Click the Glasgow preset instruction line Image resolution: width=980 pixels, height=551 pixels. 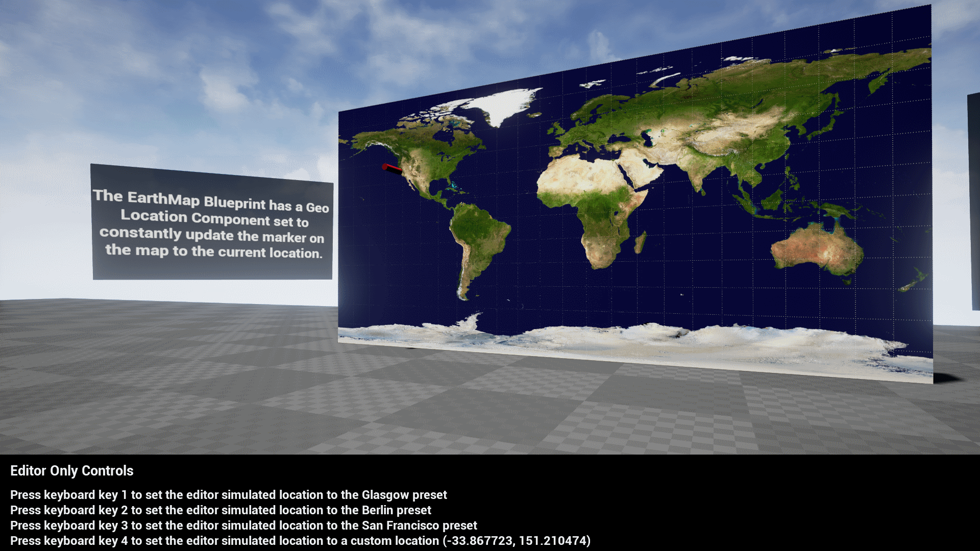click(x=228, y=495)
